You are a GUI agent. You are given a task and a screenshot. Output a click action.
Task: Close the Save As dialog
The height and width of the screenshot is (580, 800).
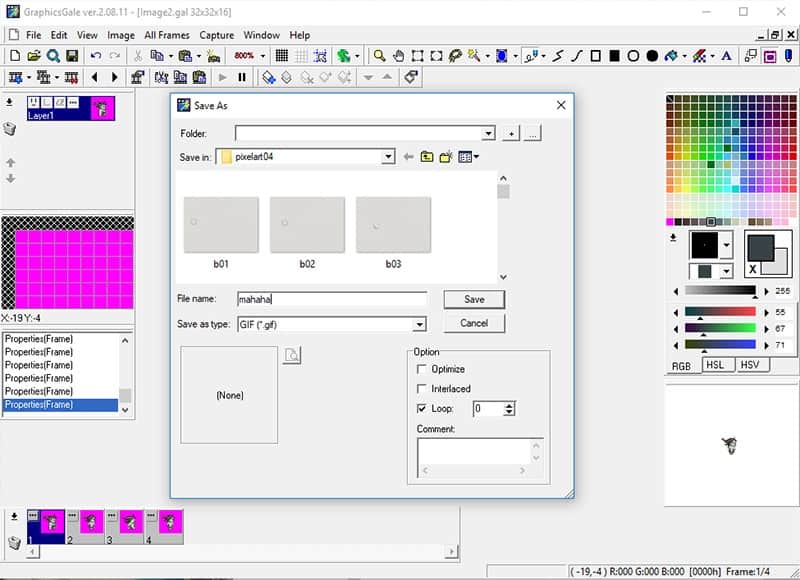coord(561,105)
